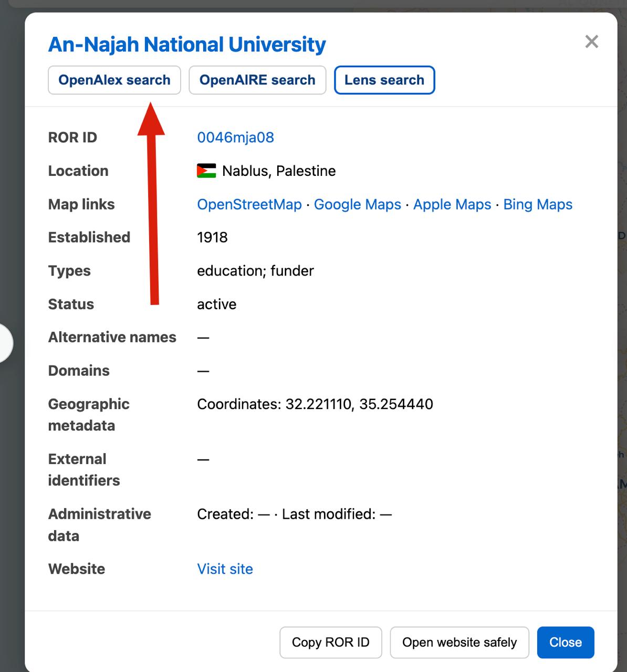Image resolution: width=627 pixels, height=672 pixels.
Task: Copy the ROR ID
Action: click(330, 642)
